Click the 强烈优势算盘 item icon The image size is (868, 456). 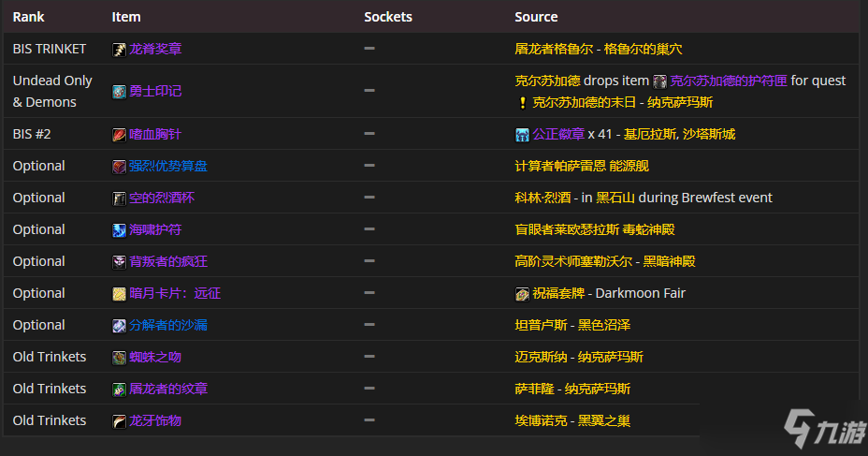coord(119,167)
